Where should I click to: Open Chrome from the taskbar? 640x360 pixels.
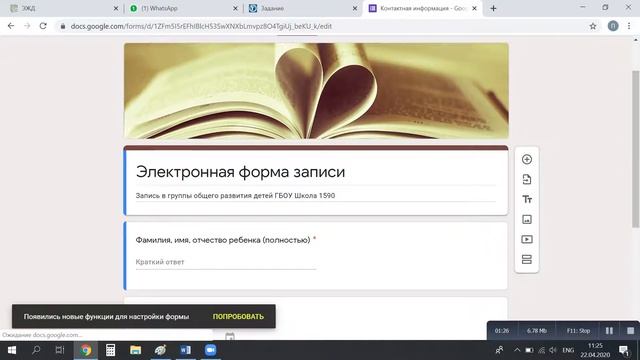(86, 350)
